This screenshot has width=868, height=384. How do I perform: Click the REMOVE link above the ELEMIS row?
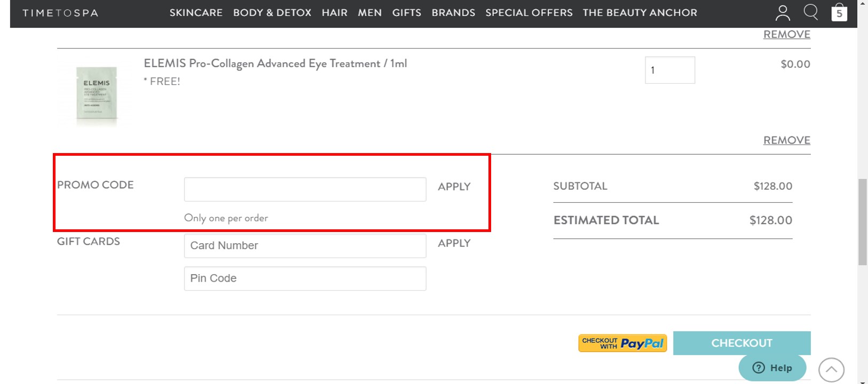click(787, 35)
